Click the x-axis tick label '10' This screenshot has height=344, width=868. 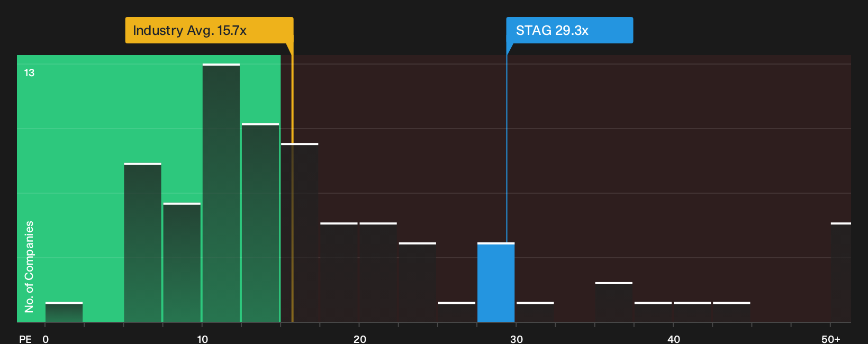202,339
